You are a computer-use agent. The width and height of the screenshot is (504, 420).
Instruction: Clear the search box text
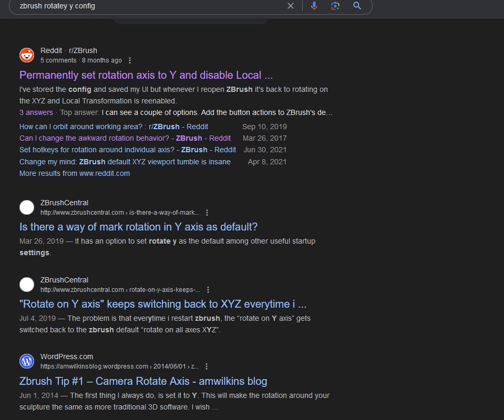click(291, 6)
